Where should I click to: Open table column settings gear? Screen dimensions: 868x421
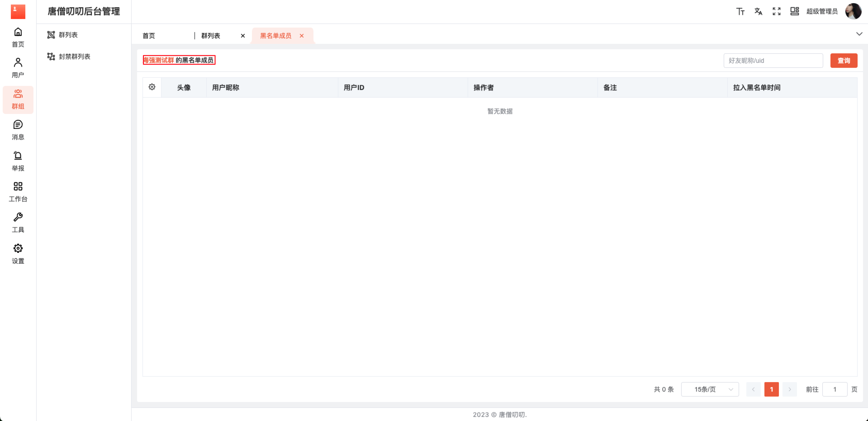click(x=152, y=87)
